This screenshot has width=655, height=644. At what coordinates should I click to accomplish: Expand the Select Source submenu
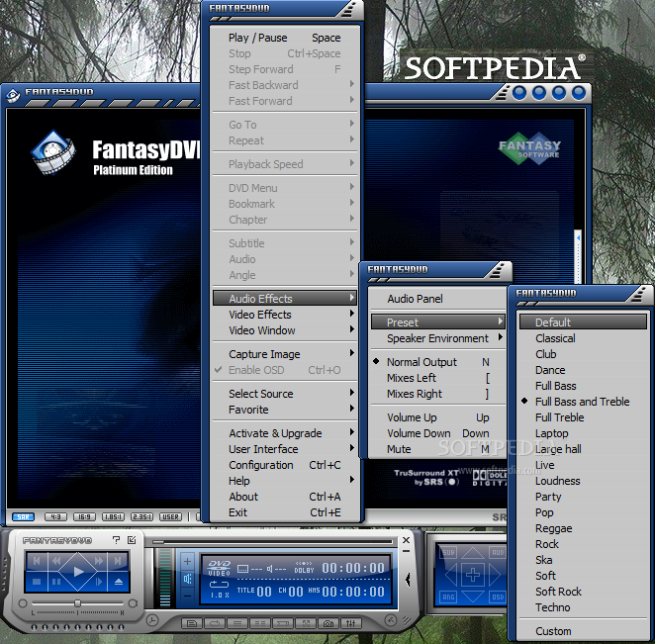point(285,394)
